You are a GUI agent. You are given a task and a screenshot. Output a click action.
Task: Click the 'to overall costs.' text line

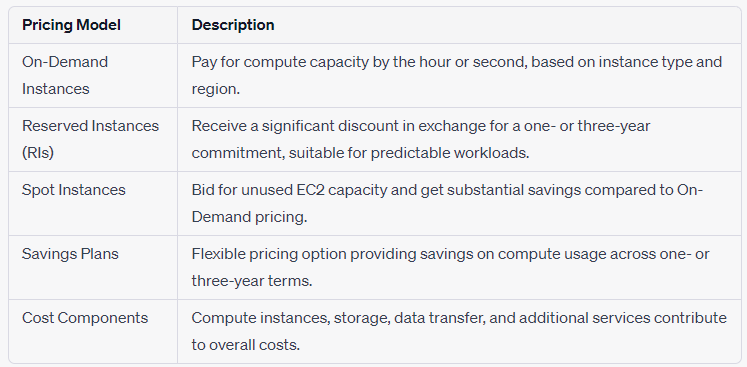(x=246, y=345)
